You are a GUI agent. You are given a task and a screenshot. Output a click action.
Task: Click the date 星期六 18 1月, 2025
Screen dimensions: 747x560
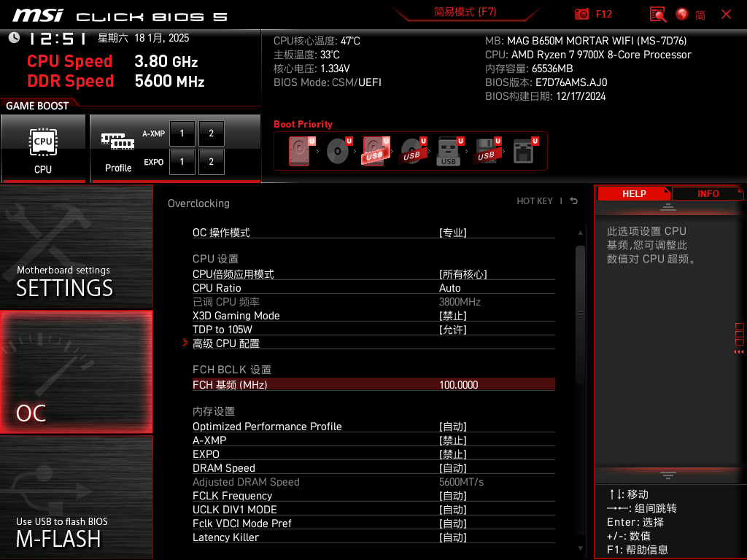pos(144,38)
